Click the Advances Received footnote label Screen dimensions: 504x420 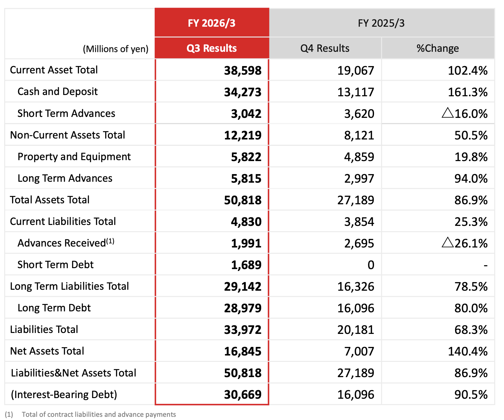pyautogui.click(x=66, y=243)
